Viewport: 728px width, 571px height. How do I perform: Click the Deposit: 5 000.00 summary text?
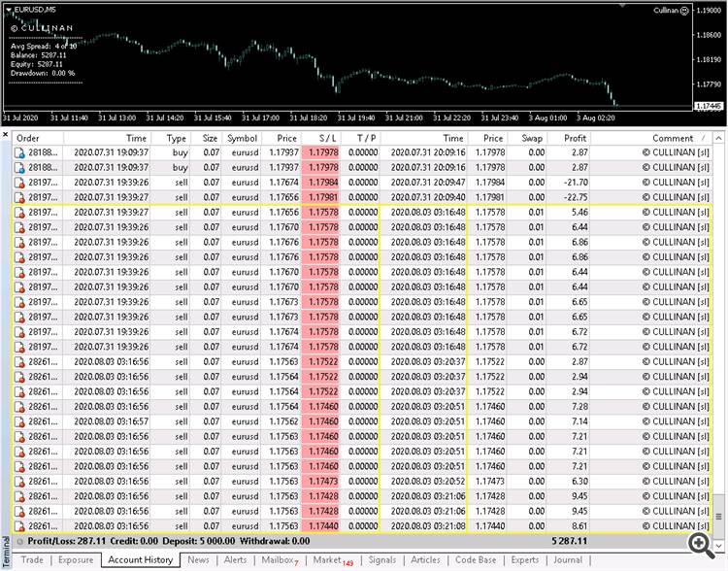click(199, 541)
